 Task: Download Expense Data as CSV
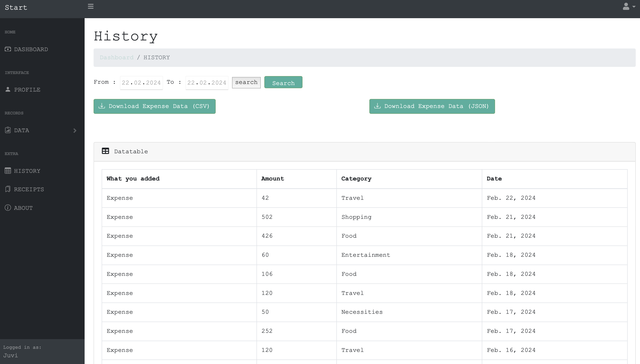pos(154,106)
